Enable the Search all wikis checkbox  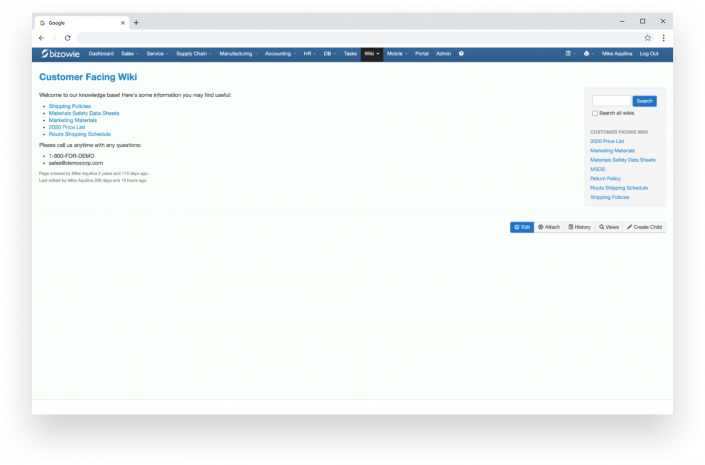[594, 113]
